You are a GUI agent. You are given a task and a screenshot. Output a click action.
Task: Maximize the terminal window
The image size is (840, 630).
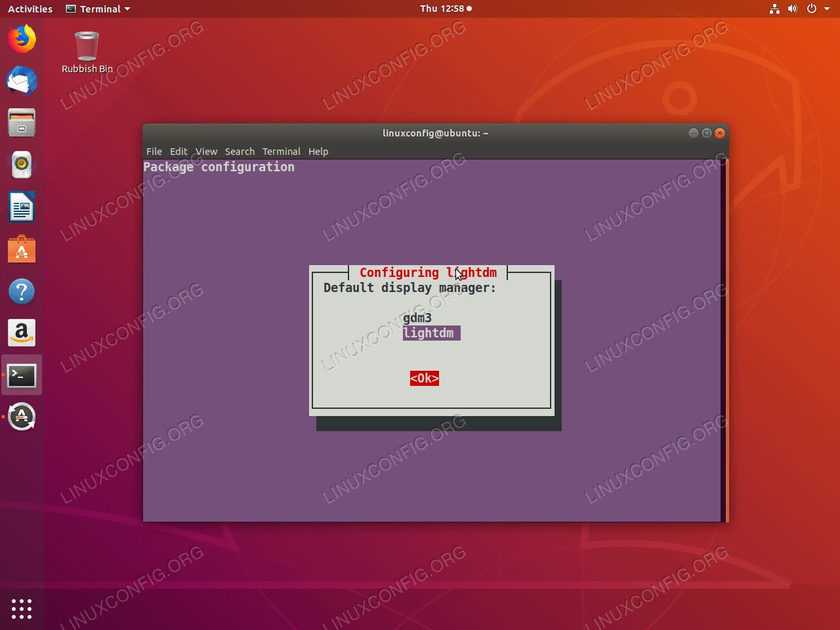point(707,133)
